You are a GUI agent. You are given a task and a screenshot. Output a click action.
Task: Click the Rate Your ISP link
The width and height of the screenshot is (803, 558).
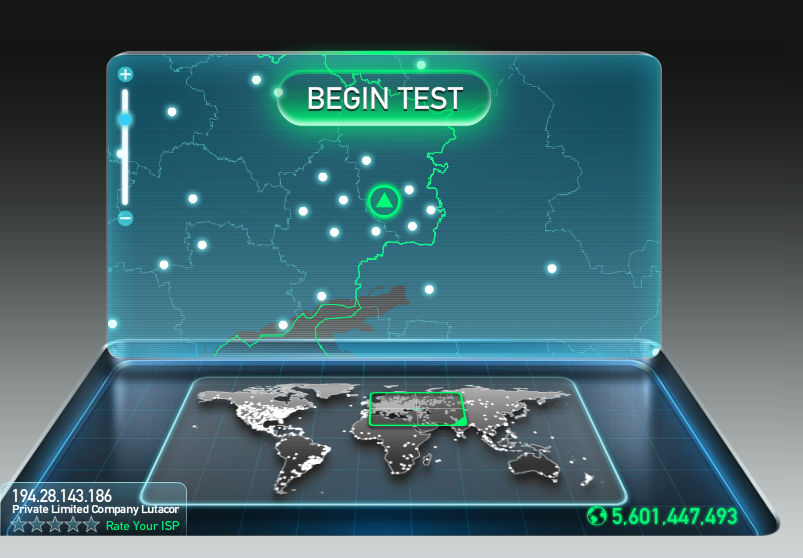click(142, 526)
